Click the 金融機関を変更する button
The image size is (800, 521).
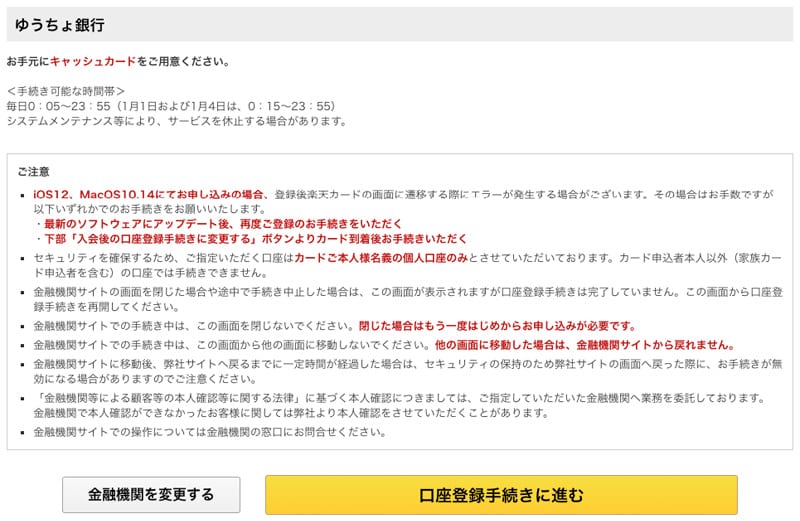point(151,494)
